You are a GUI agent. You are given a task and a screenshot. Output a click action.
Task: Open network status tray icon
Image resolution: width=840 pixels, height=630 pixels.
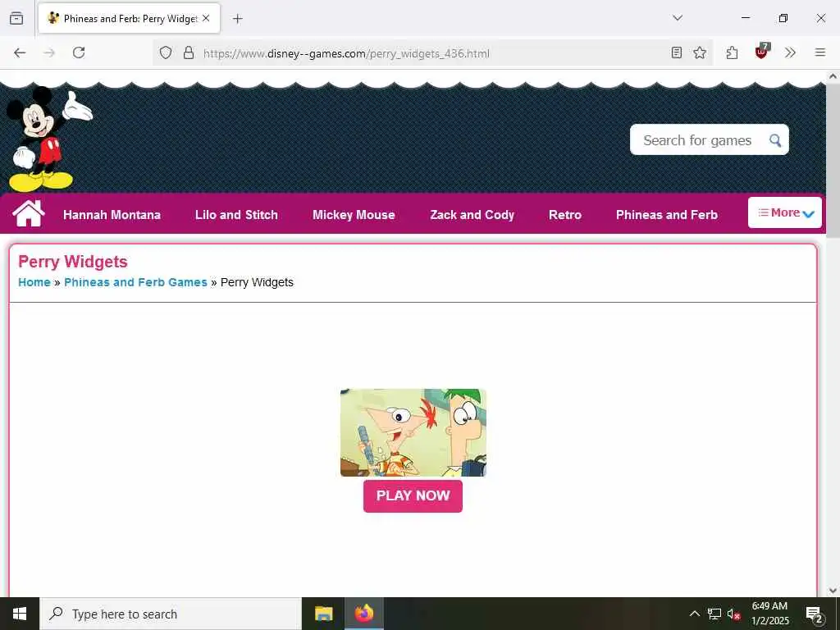[714, 614]
